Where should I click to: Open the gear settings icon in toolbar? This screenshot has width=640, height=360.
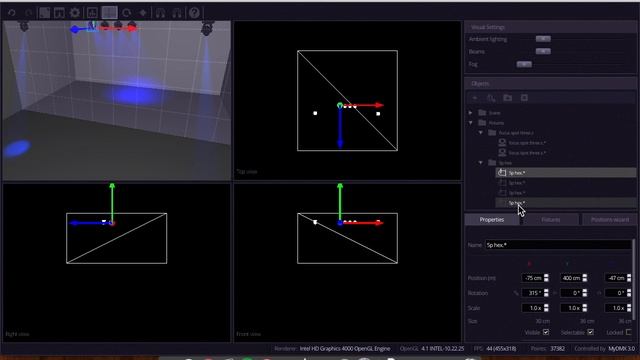point(75,13)
